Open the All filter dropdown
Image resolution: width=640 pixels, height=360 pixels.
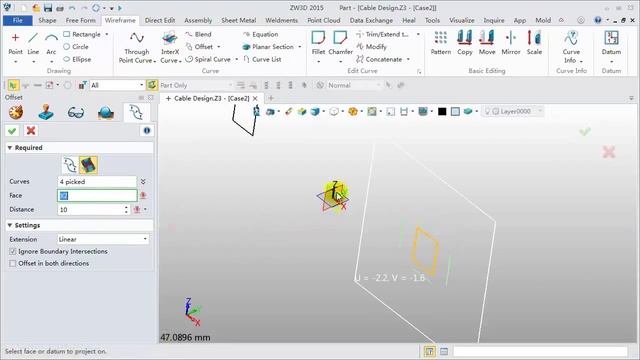point(117,85)
